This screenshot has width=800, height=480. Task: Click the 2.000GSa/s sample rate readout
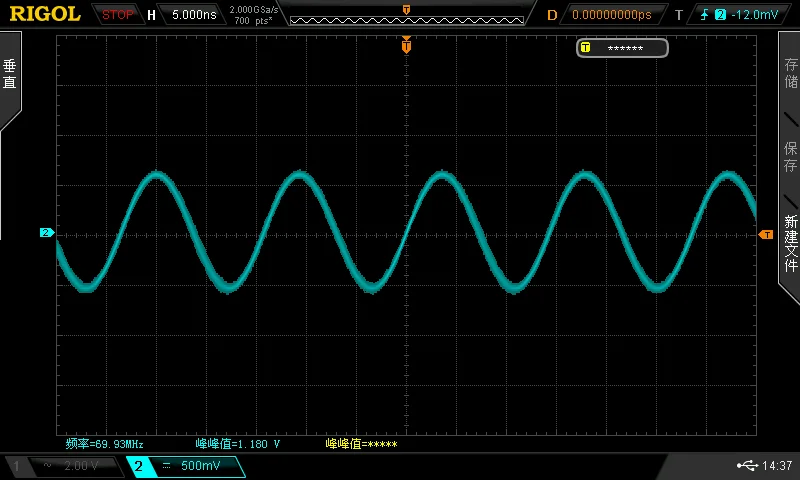(254, 10)
